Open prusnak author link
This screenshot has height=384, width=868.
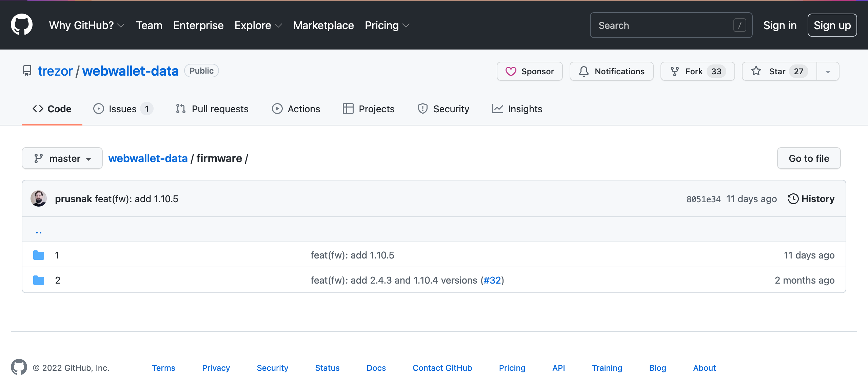pos(74,199)
